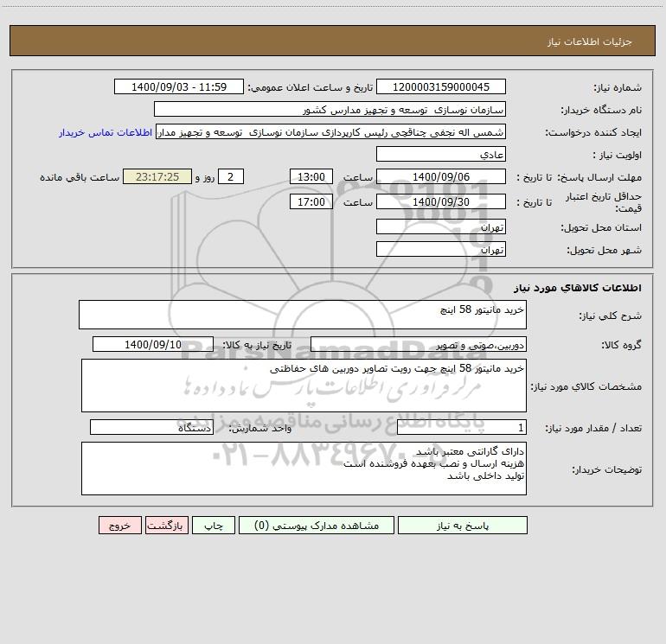Screen dimensions: 666x644
Task: Click label 'تعداد / مقدار مورد نیاز:'
Action: click(593, 429)
